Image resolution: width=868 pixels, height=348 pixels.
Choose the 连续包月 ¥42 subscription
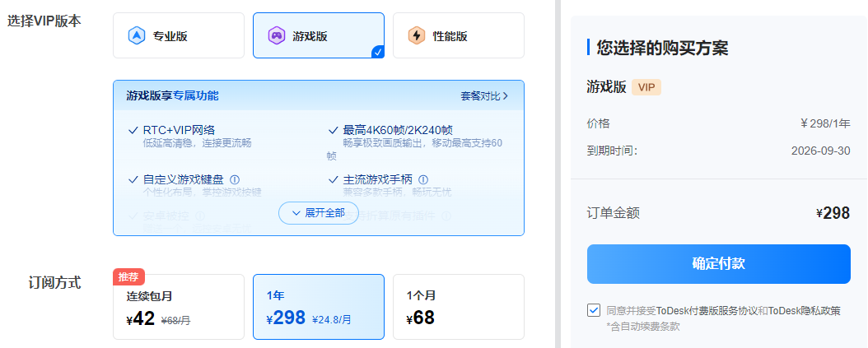coord(178,307)
